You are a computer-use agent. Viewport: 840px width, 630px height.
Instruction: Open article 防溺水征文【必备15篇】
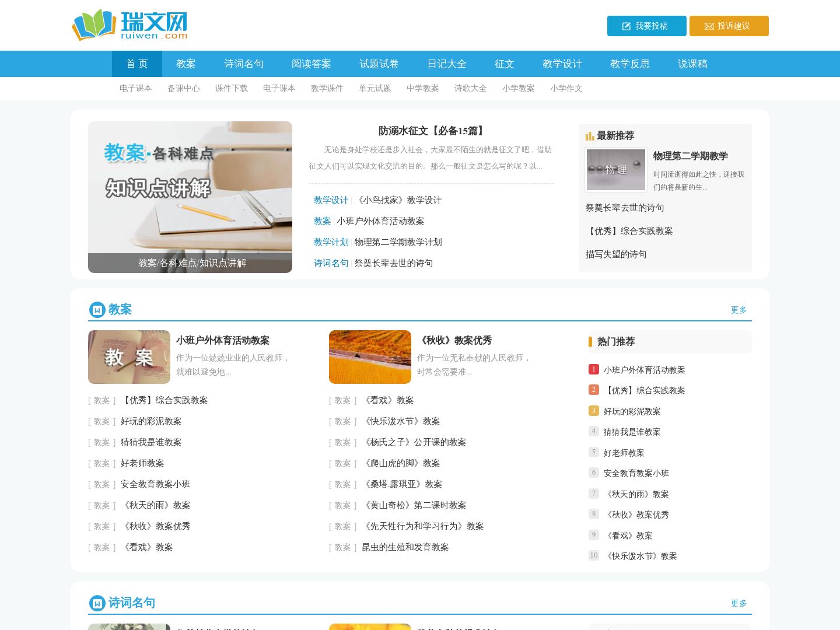[432, 131]
